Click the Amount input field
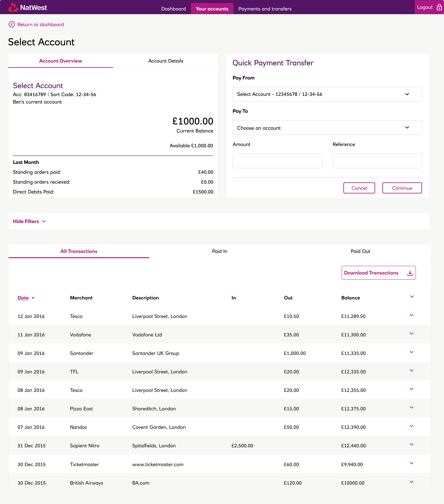 (277, 161)
